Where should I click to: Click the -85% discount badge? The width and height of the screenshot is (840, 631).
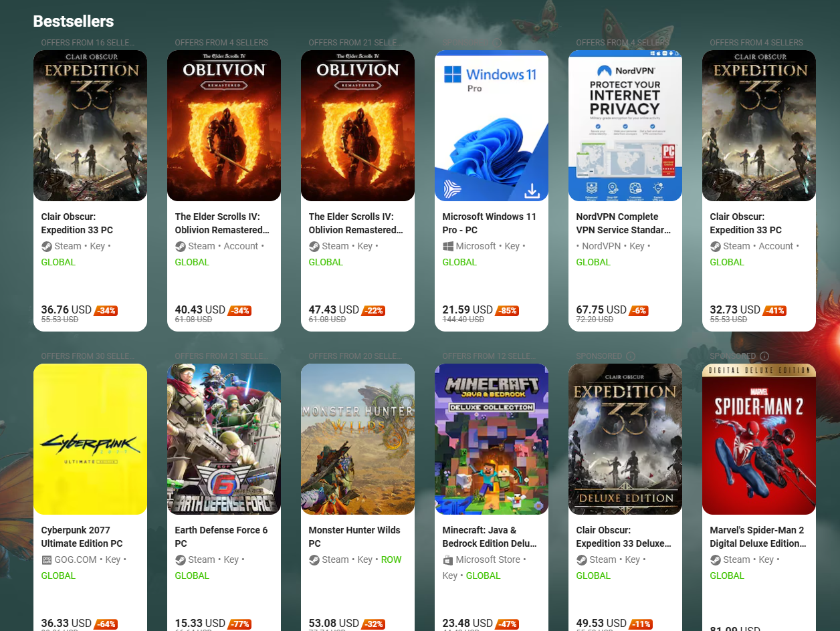point(508,311)
